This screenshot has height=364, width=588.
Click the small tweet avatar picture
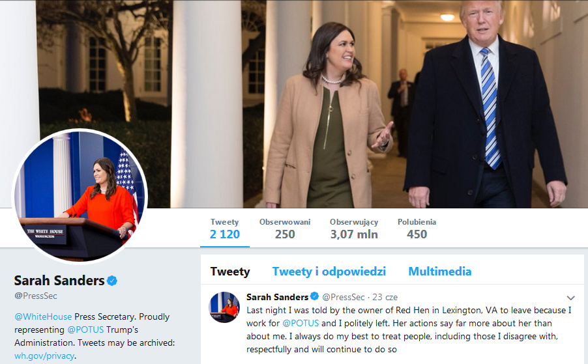click(x=224, y=307)
